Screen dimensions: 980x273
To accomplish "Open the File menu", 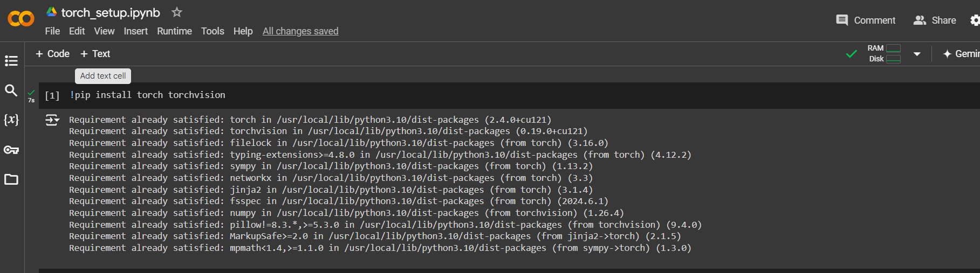I will (x=52, y=31).
